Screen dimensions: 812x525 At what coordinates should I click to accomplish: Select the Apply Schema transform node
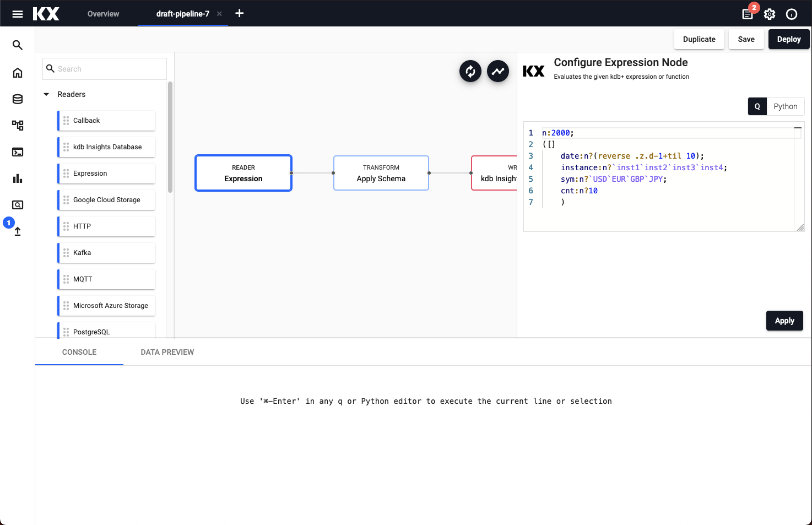click(381, 173)
